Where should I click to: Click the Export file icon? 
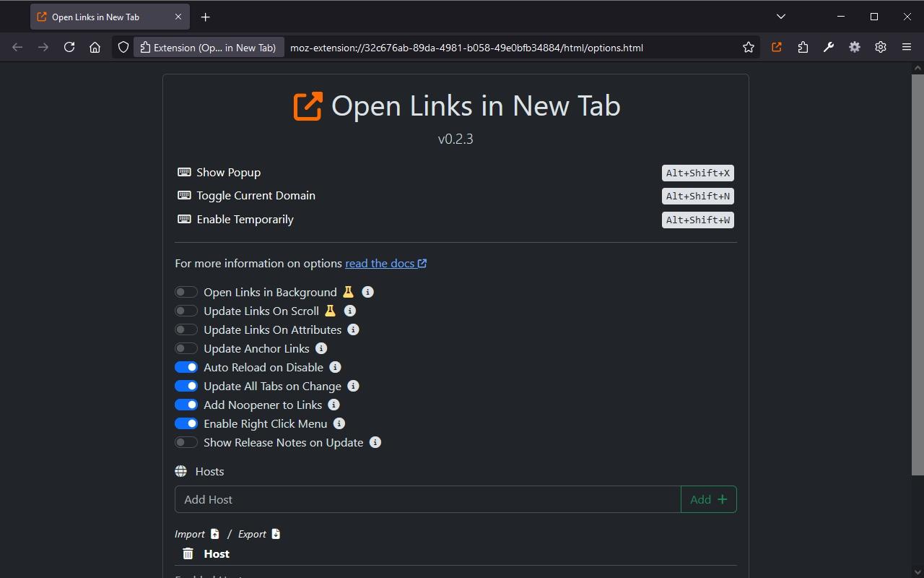276,534
